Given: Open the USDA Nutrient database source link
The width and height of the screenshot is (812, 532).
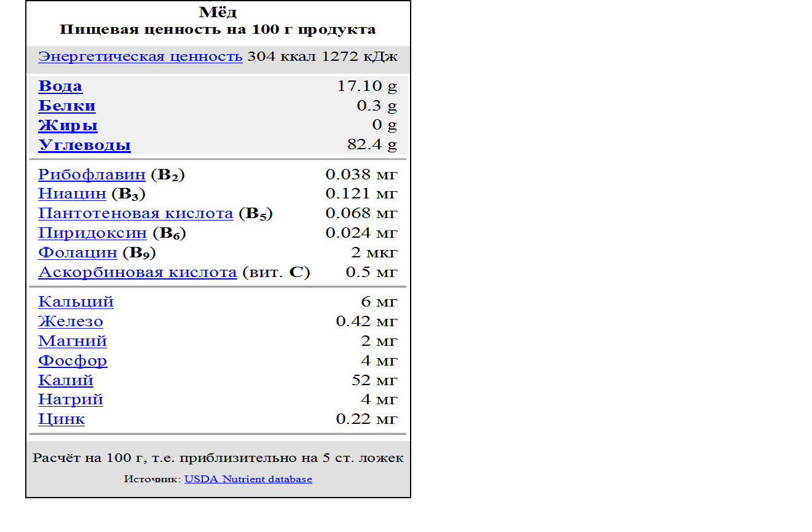Looking at the screenshot, I should click(x=248, y=479).
